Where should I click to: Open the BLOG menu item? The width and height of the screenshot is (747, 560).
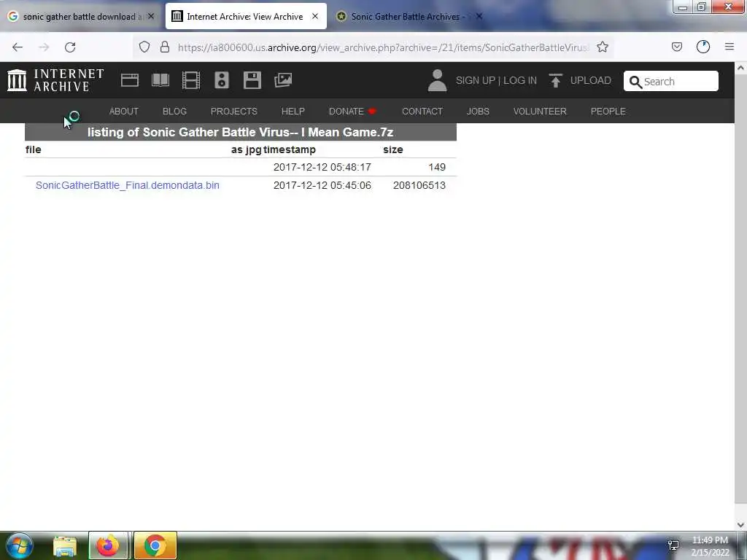coord(174,112)
